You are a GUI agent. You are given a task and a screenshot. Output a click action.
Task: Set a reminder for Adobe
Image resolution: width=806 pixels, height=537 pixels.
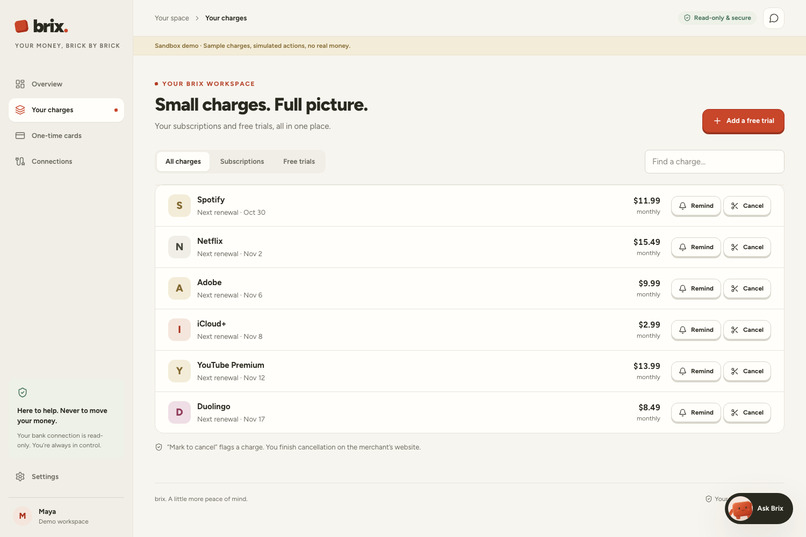tap(696, 288)
